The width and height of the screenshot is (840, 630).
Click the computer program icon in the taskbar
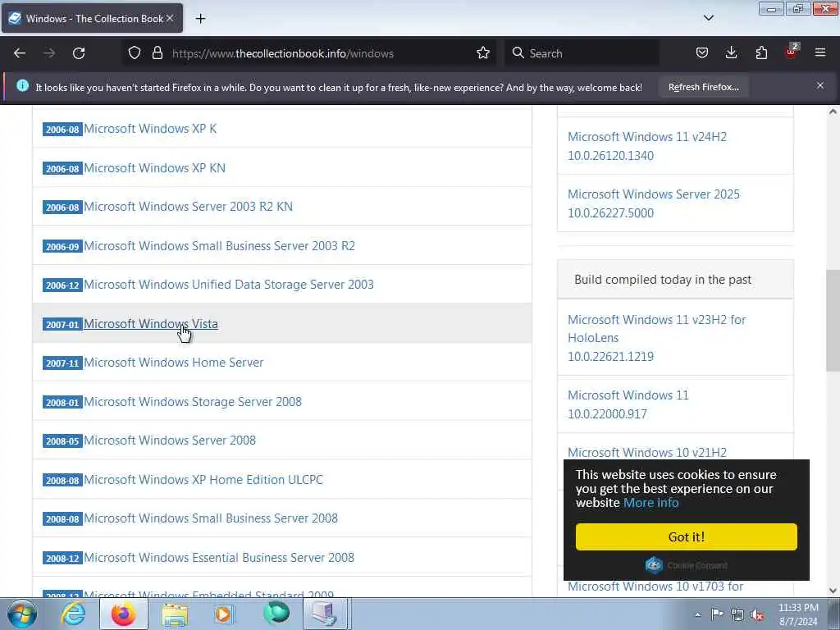(326, 614)
